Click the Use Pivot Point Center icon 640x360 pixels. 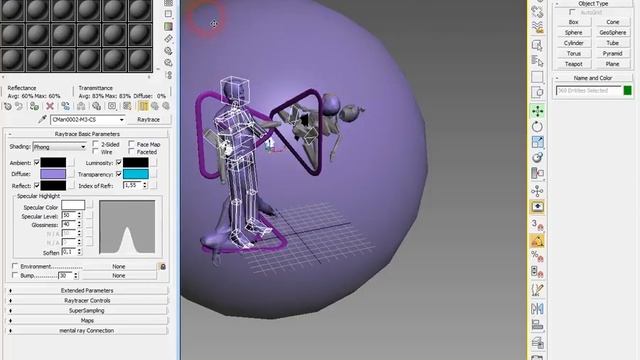click(x=537, y=173)
